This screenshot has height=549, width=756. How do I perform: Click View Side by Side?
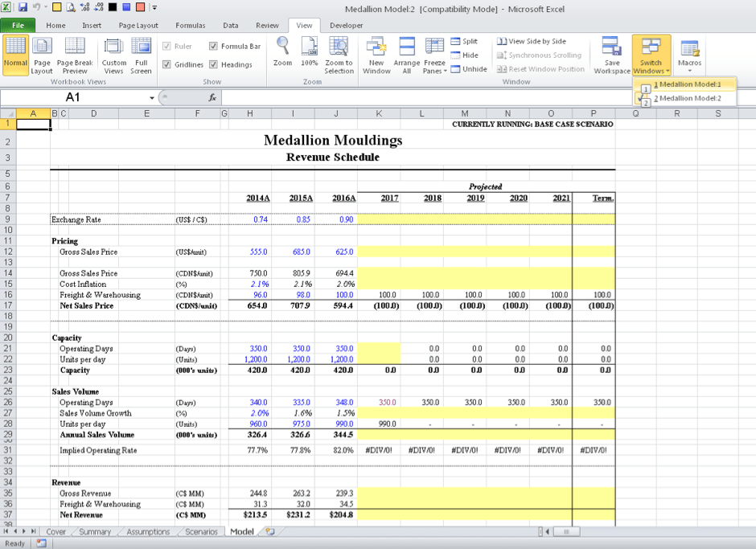coord(532,42)
